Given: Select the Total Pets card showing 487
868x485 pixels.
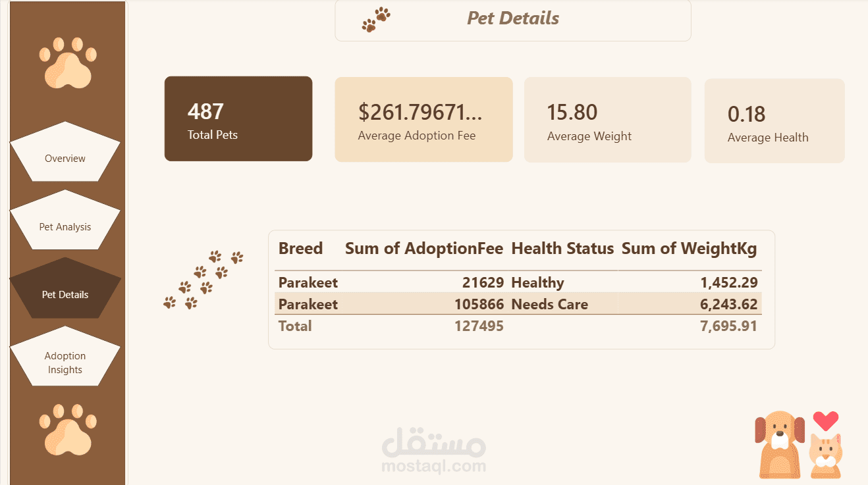Looking at the screenshot, I should pos(238,118).
